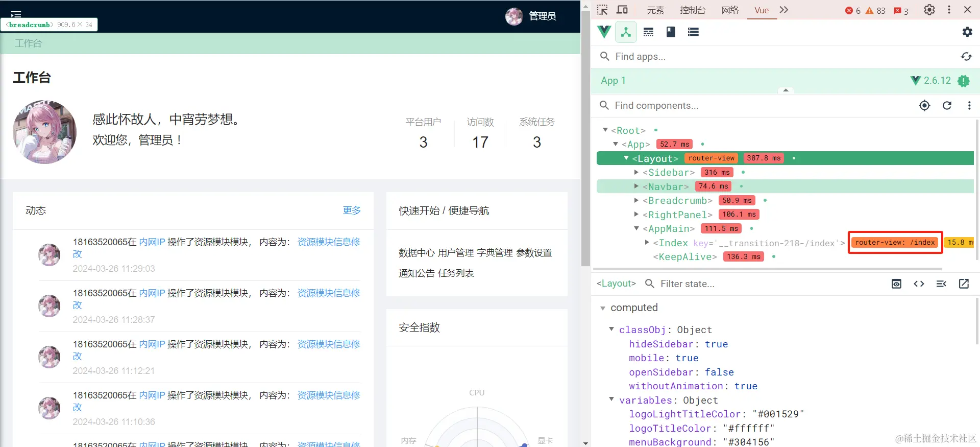Select the KeepAlive component in the tree
Viewport: 980px width, 447px height.
685,257
